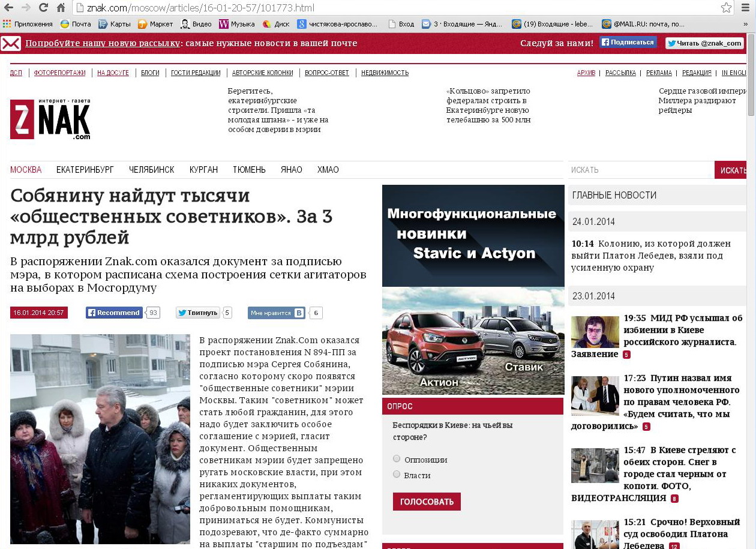Open the Авторские колонки link
Screen dimensions: 756x549
[x=263, y=73]
